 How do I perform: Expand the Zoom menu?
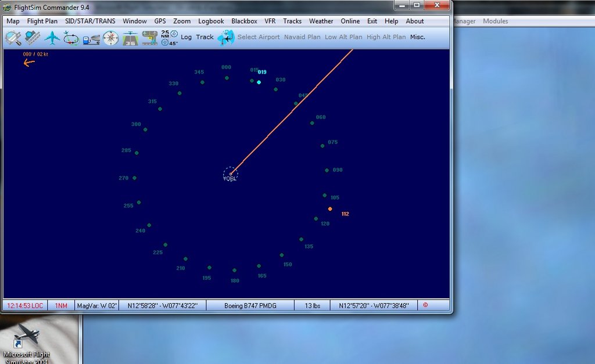point(182,21)
